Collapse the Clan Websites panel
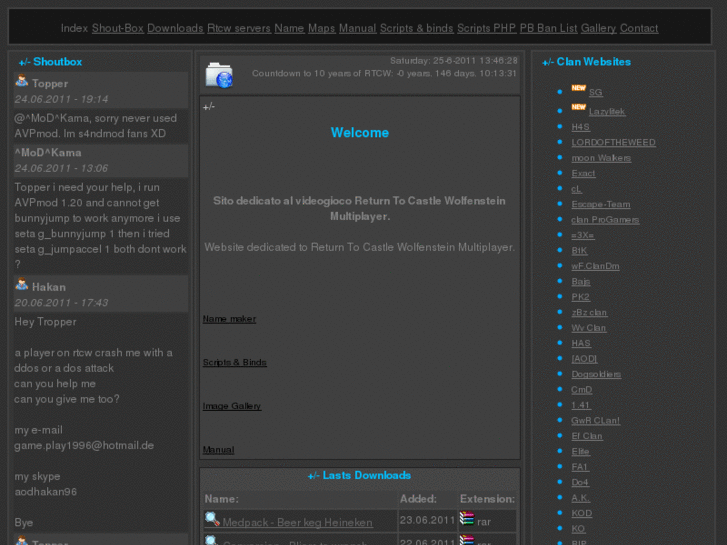 click(548, 62)
